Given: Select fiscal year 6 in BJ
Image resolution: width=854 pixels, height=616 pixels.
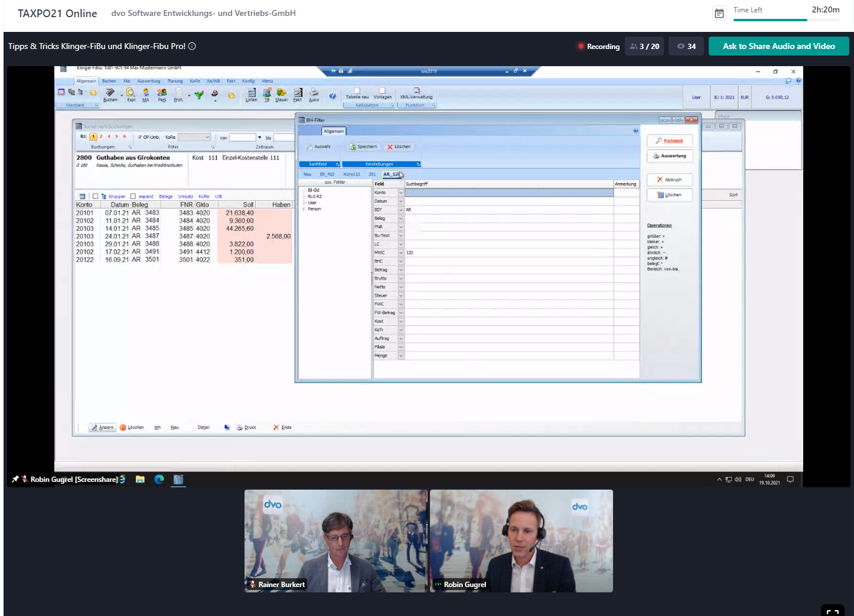Looking at the screenshot, I should click(124, 136).
